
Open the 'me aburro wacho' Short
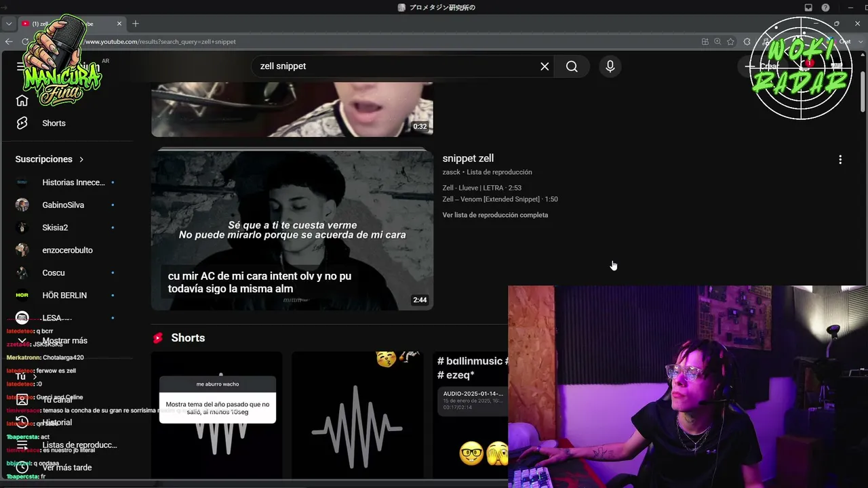pyautogui.click(x=217, y=415)
